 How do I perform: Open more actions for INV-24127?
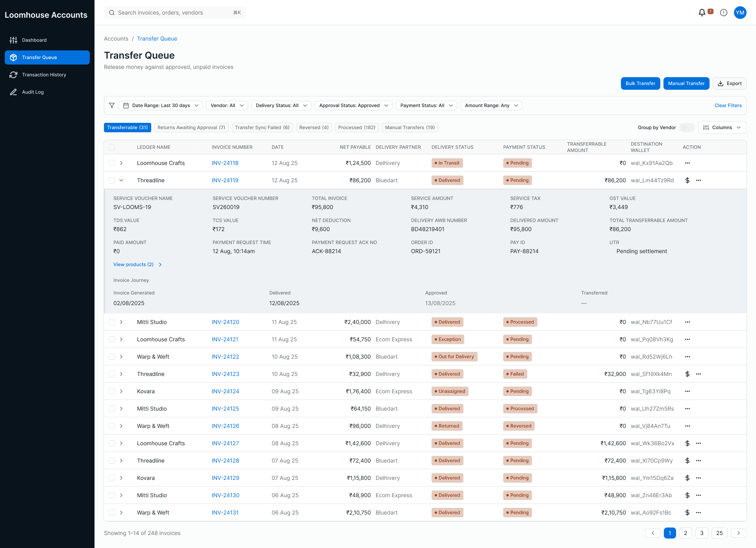[698, 443]
